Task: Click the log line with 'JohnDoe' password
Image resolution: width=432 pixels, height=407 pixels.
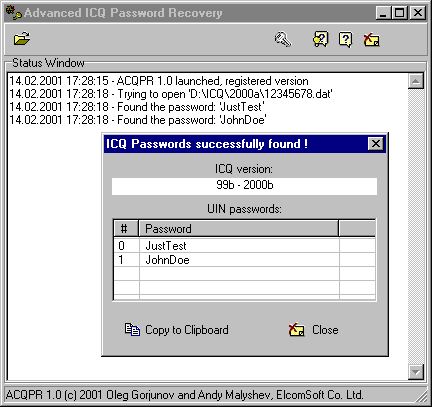Action: point(138,120)
